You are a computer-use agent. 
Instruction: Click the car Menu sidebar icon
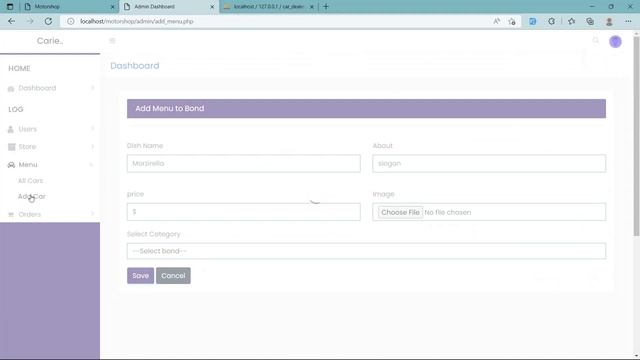point(11,165)
